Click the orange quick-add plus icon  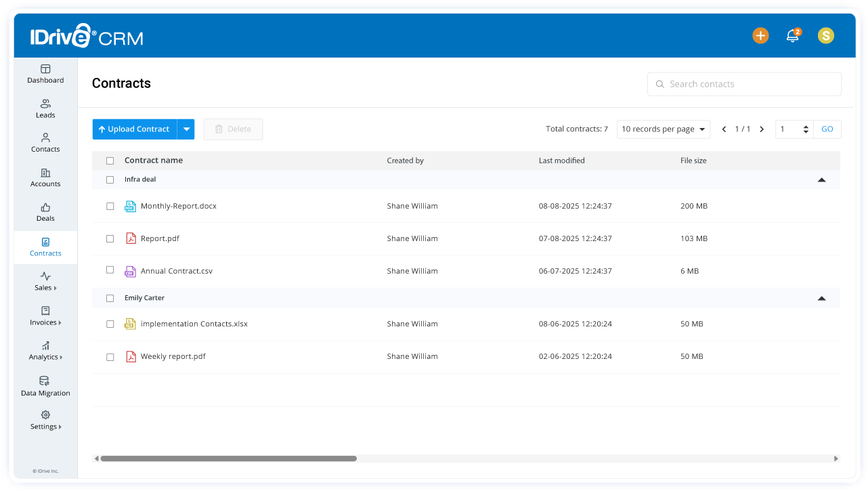point(760,35)
